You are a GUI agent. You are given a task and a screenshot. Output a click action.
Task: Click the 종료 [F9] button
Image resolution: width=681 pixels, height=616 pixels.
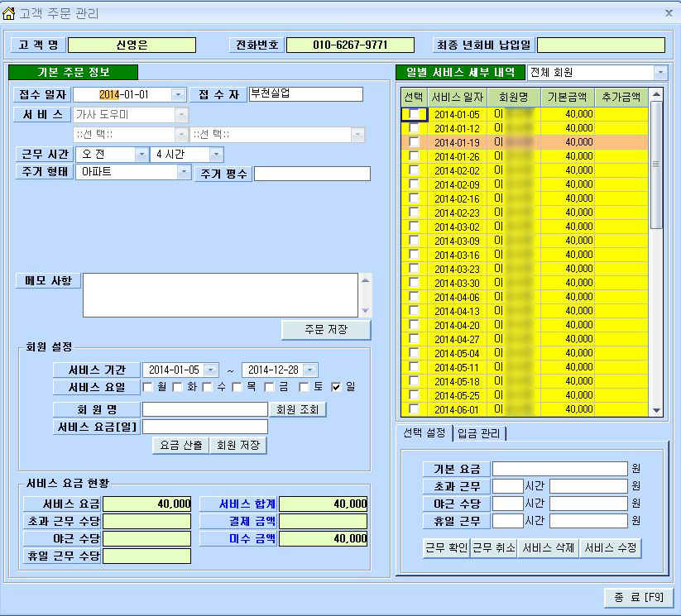coord(639,598)
